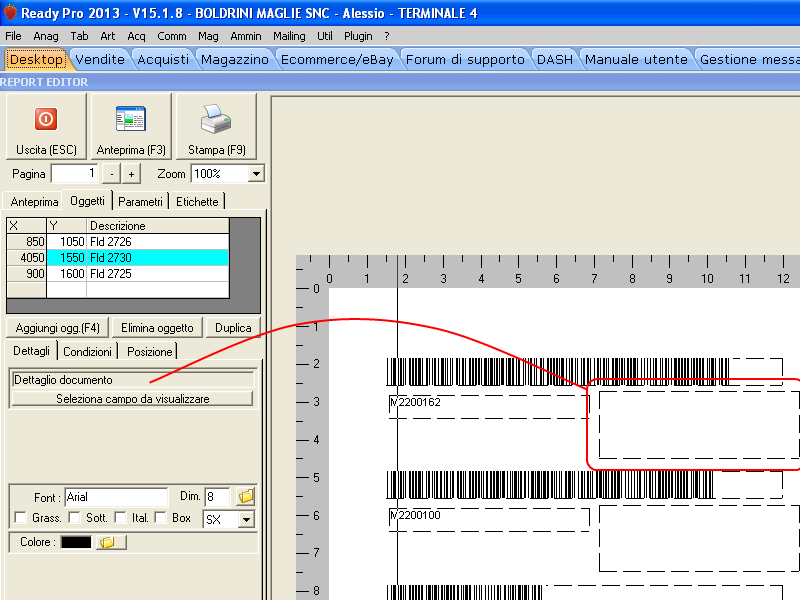Image resolution: width=800 pixels, height=600 pixels.
Task: Enable the Ital. italic checkbox
Action: 120,518
